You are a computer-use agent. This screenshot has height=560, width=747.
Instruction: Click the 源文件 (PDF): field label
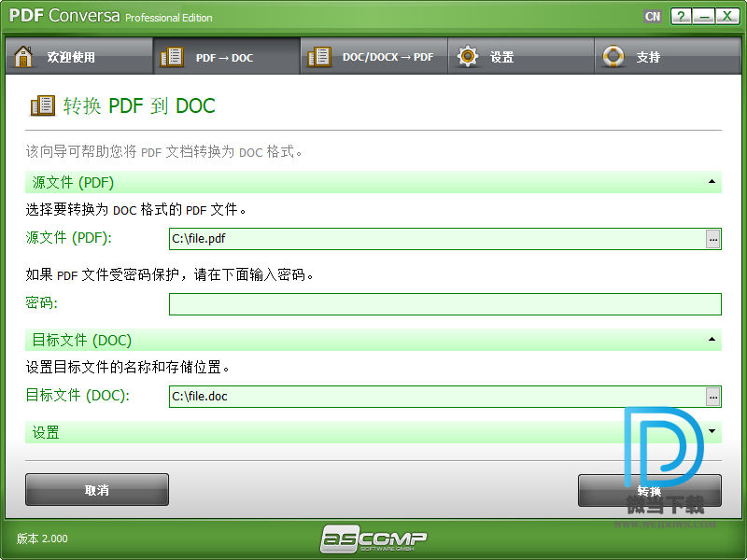coord(68,238)
